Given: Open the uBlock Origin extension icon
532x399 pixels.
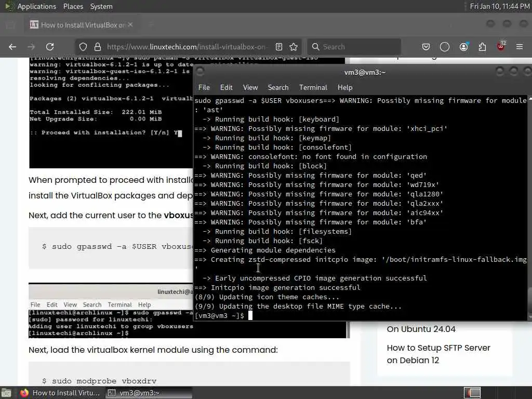Looking at the screenshot, I should [x=501, y=47].
